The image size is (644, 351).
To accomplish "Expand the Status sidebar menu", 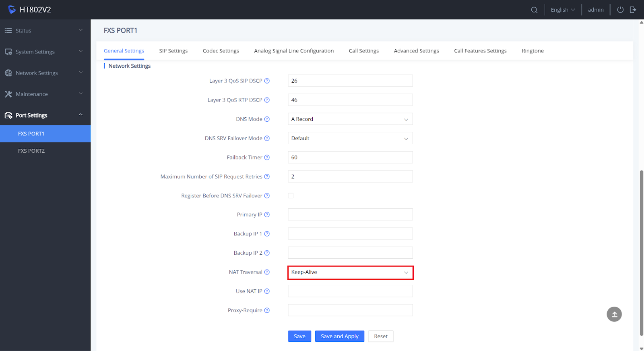I will [x=45, y=31].
